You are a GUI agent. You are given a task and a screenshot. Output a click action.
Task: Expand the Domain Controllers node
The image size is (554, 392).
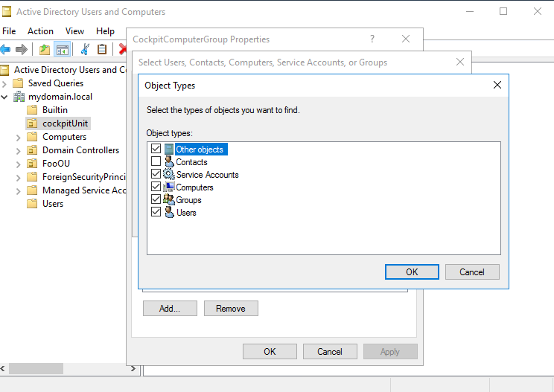[19, 151]
